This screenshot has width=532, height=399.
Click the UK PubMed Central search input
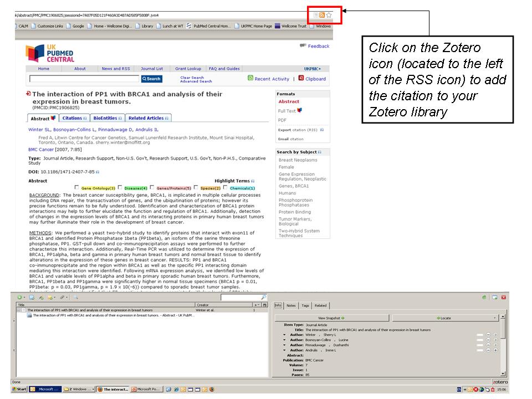click(84, 79)
